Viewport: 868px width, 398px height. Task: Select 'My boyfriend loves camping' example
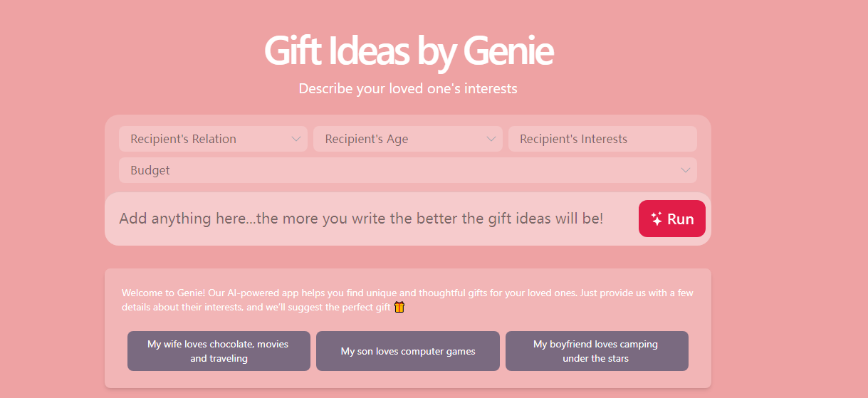pyautogui.click(x=597, y=351)
